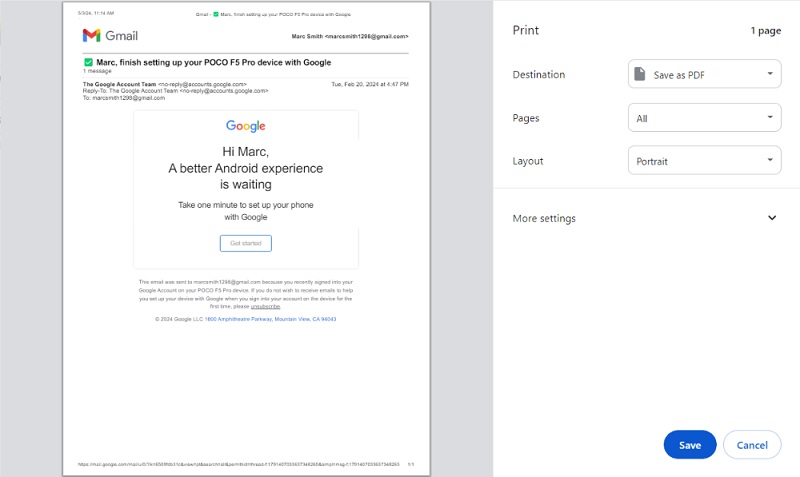Screen dimensions: 800x477
Task: Click the mail.google.com URL in the page footer
Action: click(x=239, y=464)
